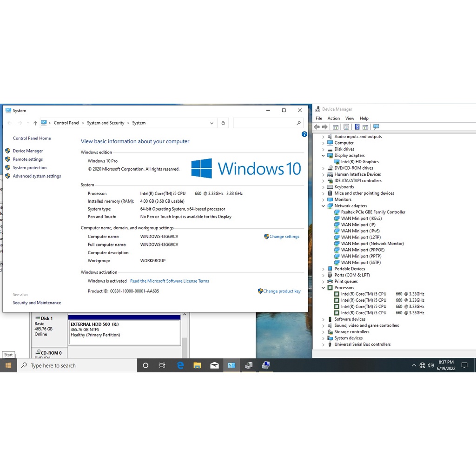Expand Audio inputs and outputs node

point(324,137)
